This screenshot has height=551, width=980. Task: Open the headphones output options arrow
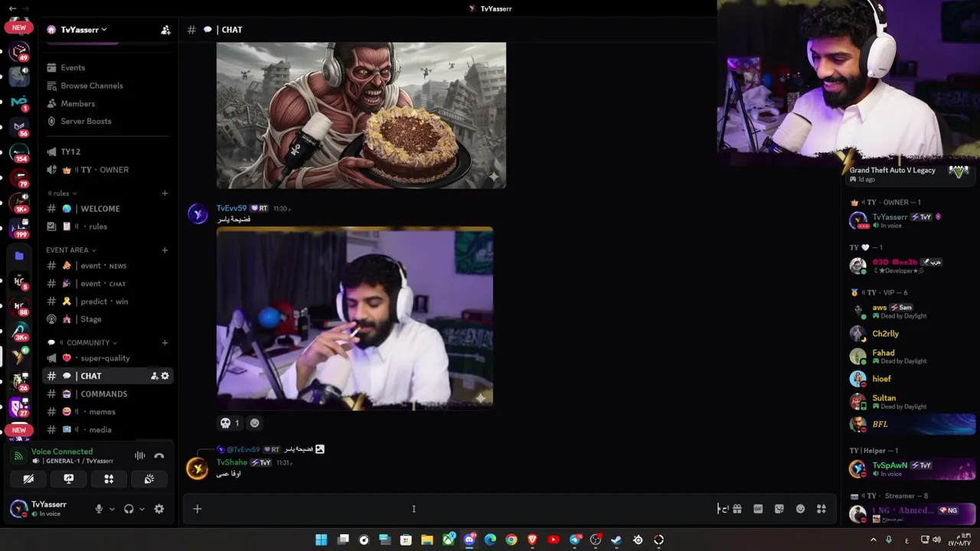pyautogui.click(x=141, y=509)
